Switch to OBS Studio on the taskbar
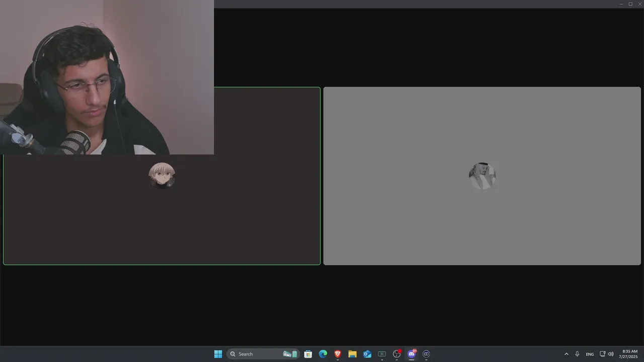This screenshot has width=644, height=362. pos(397,354)
